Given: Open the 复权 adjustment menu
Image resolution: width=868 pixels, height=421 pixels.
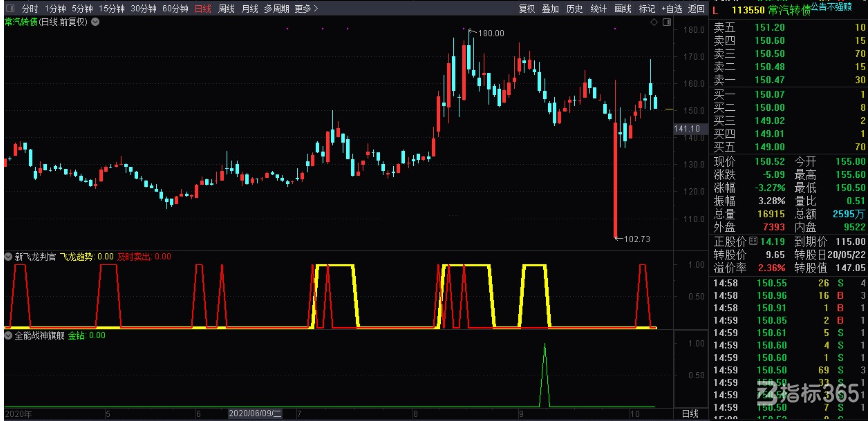Looking at the screenshot, I should (x=526, y=8).
